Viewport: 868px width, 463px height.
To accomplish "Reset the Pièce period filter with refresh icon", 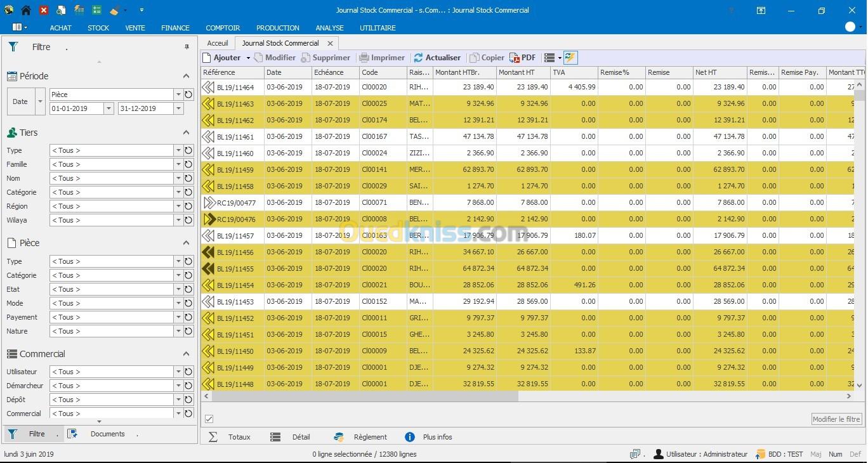I will pos(188,95).
